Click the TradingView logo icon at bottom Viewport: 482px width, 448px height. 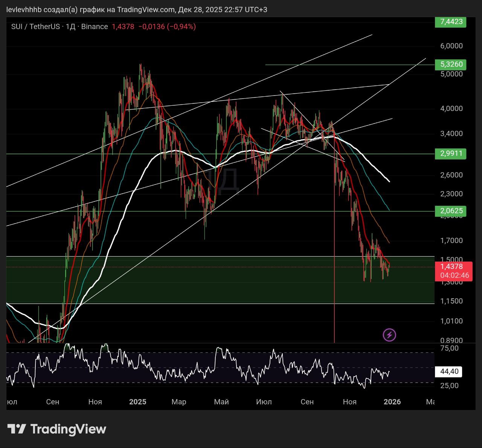coord(17,429)
